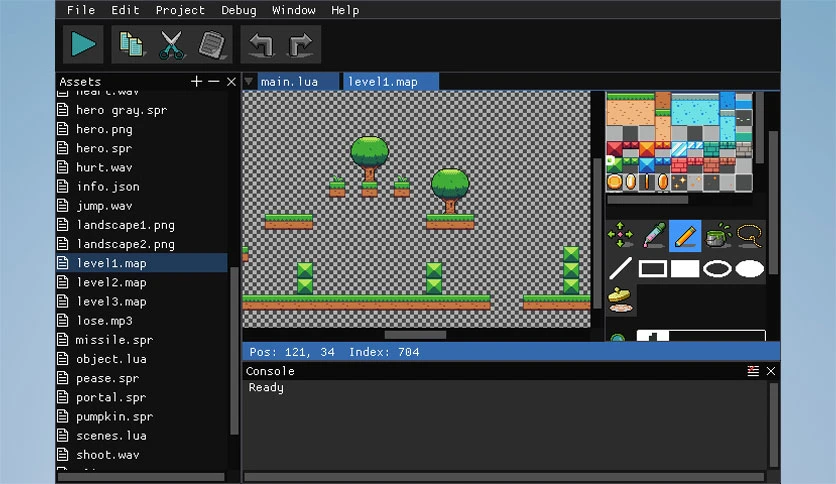Open the Debug menu

238,10
